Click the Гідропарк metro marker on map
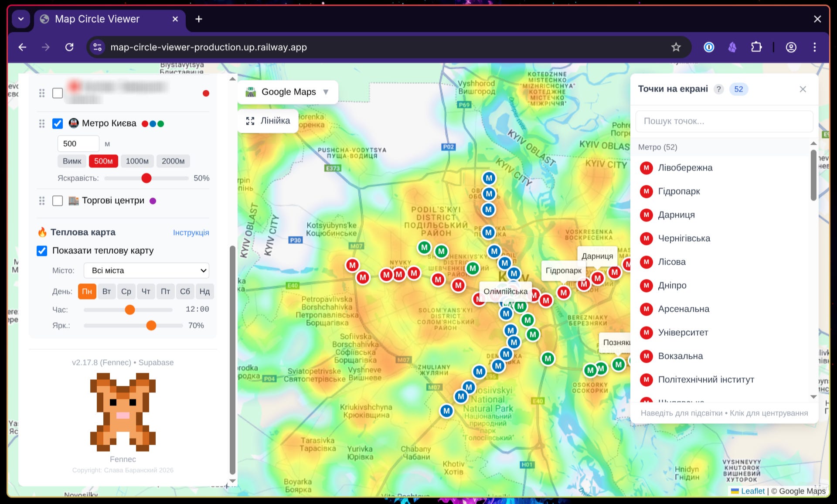 [x=563, y=292]
